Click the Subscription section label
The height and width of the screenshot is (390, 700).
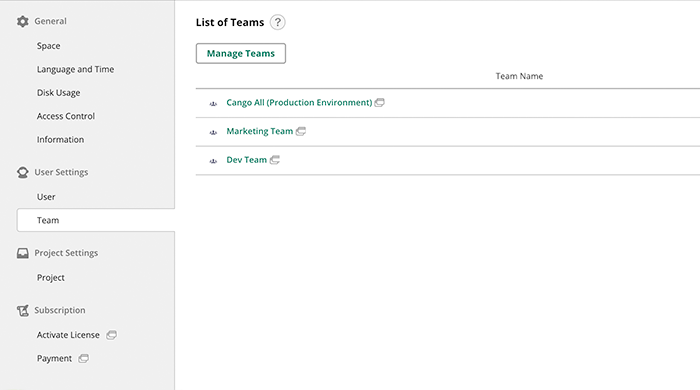pyautogui.click(x=60, y=310)
